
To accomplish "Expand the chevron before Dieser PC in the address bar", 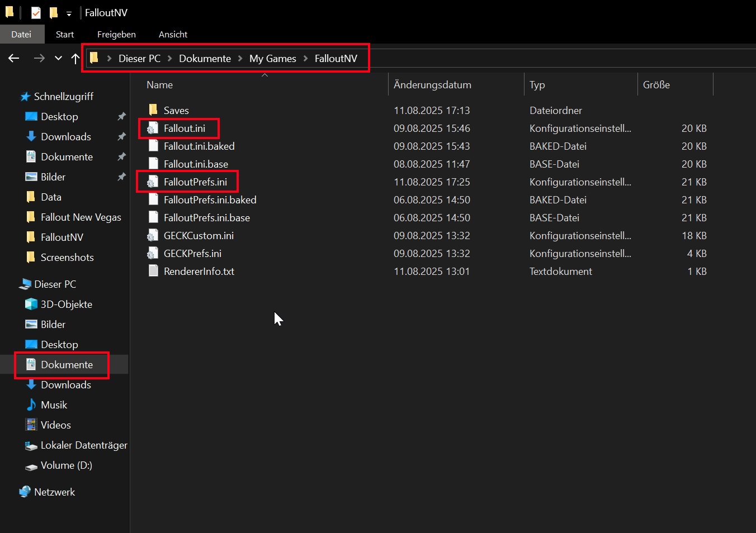I will tap(109, 59).
